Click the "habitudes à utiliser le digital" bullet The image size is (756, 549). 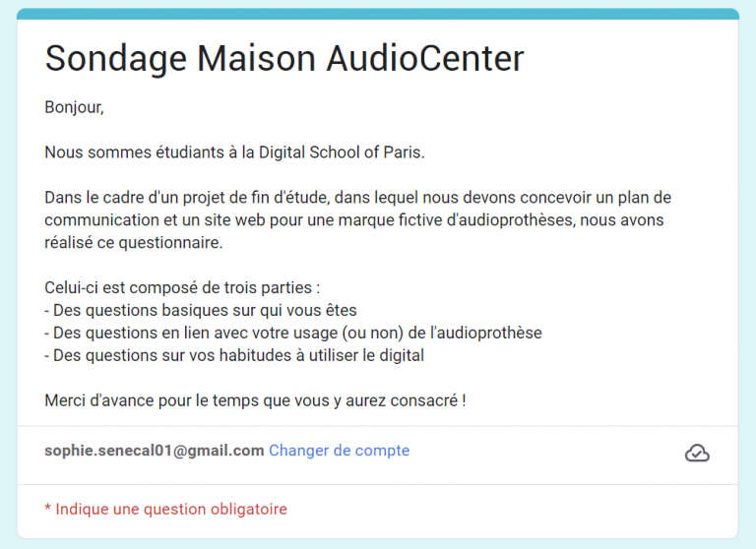coord(234,355)
